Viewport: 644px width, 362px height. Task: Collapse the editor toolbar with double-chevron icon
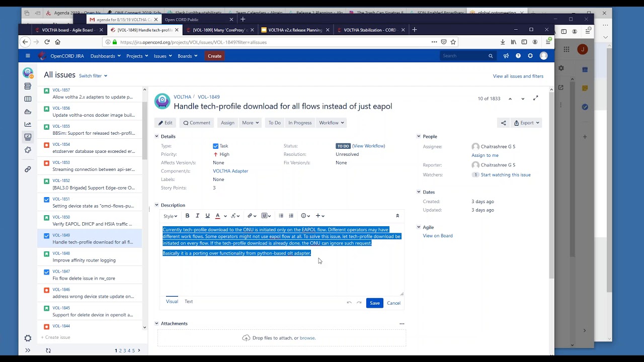tap(397, 216)
